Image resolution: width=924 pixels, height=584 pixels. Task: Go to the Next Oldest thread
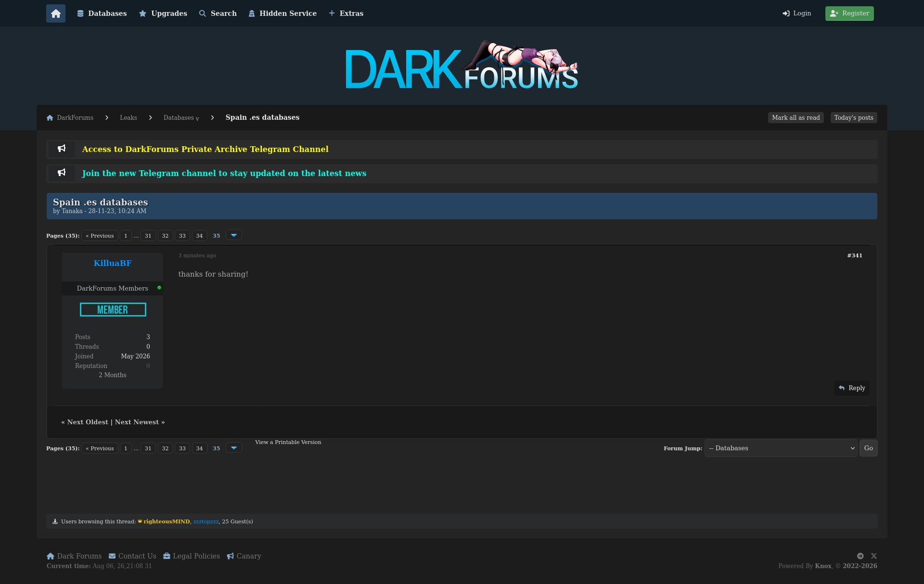pos(88,422)
